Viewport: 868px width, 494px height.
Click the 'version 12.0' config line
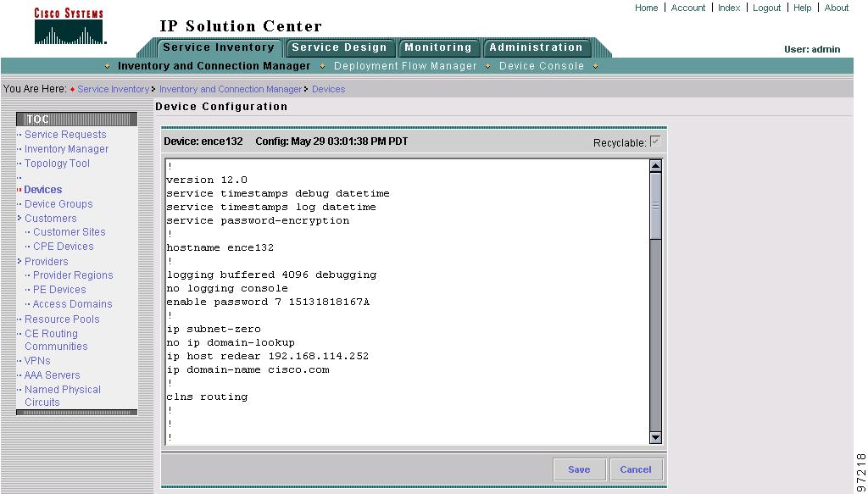coord(207,180)
